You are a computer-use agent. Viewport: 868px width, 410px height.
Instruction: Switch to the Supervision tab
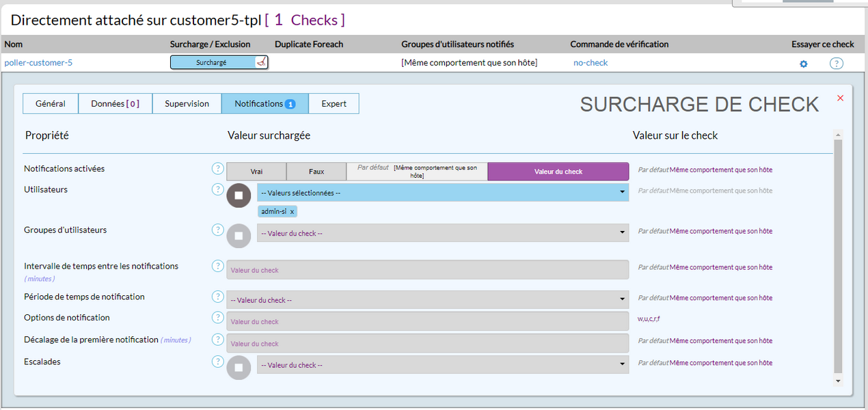187,104
